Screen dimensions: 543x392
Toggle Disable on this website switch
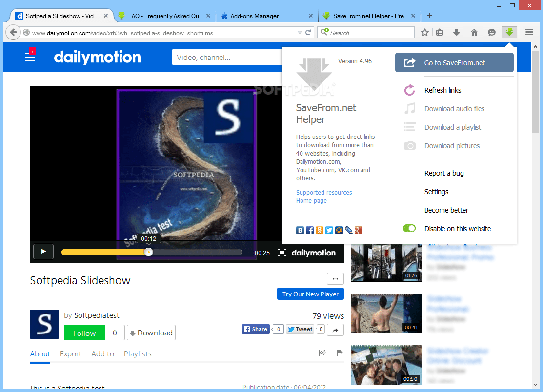coord(409,228)
